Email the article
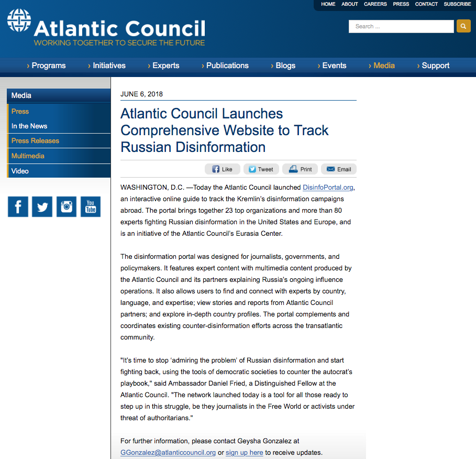The width and height of the screenshot is (476, 459). pyautogui.click(x=339, y=169)
